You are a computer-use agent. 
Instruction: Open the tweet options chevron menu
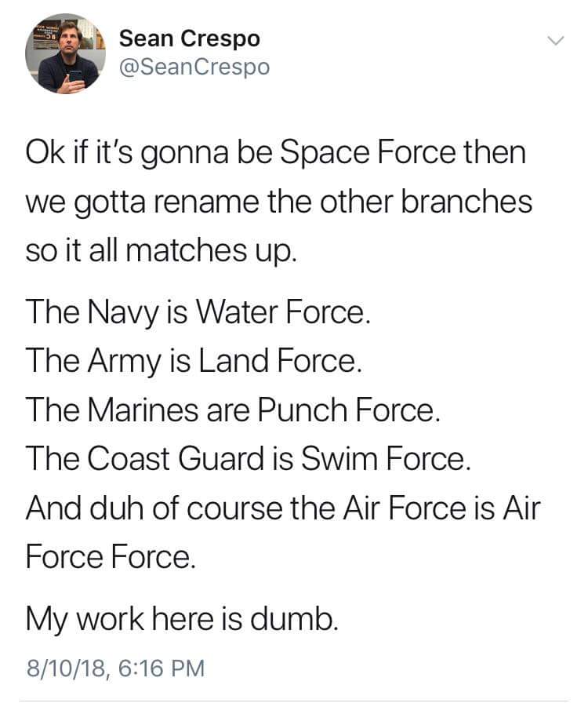coord(554,41)
